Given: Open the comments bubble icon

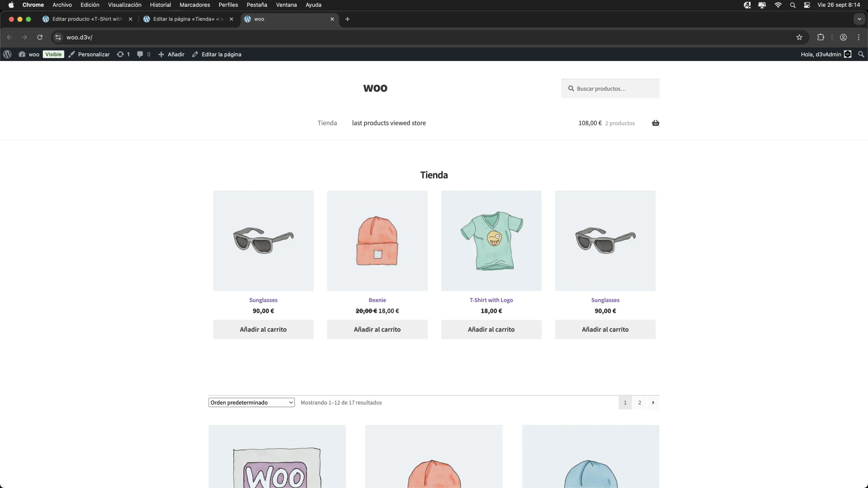Looking at the screenshot, I should click(140, 54).
